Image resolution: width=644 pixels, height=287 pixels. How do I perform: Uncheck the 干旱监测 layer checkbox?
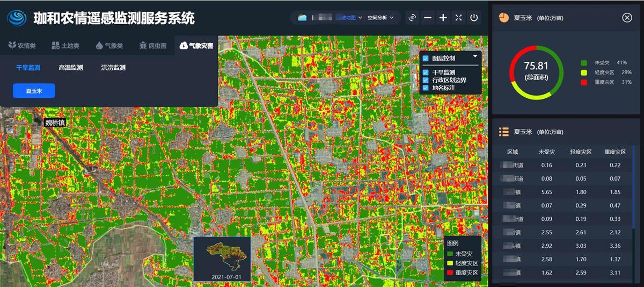point(426,73)
